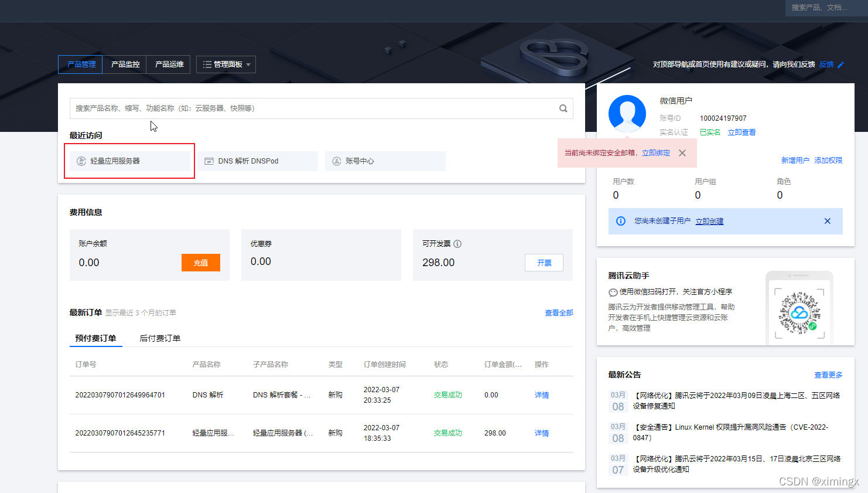
Task: Open 查看全部 orders link
Action: pyautogui.click(x=559, y=313)
